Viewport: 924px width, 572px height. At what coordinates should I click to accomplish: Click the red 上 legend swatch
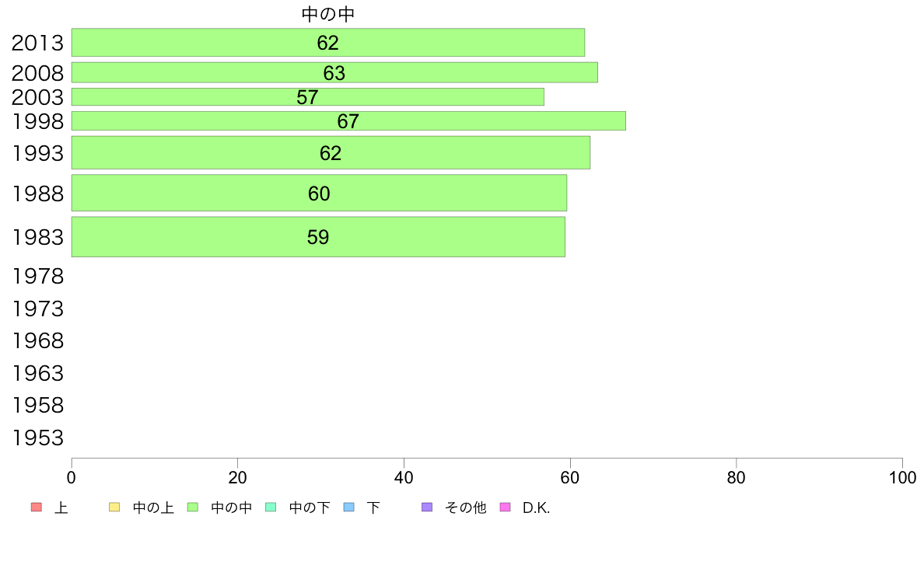(x=37, y=507)
